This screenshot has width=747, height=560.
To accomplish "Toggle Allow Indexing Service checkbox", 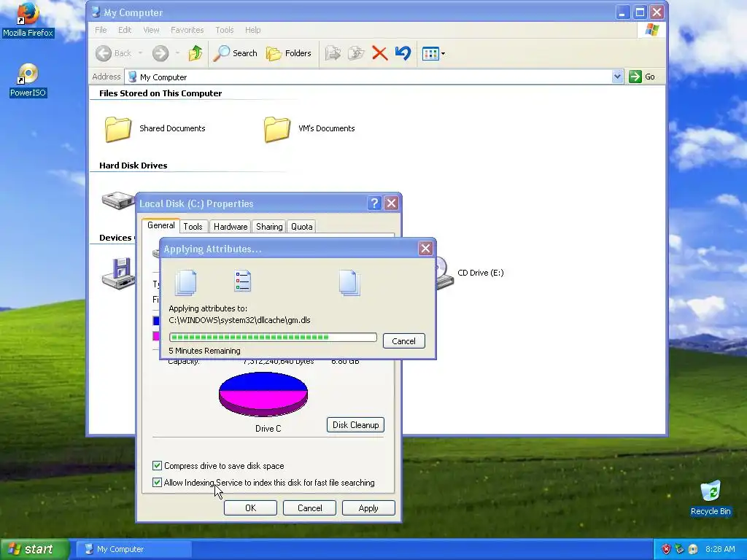I will point(158,483).
